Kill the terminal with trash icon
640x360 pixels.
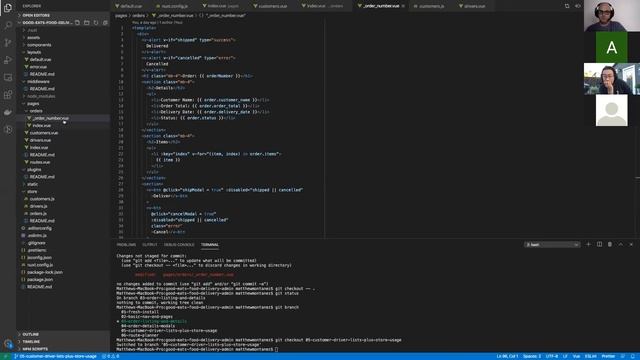tap(610, 244)
